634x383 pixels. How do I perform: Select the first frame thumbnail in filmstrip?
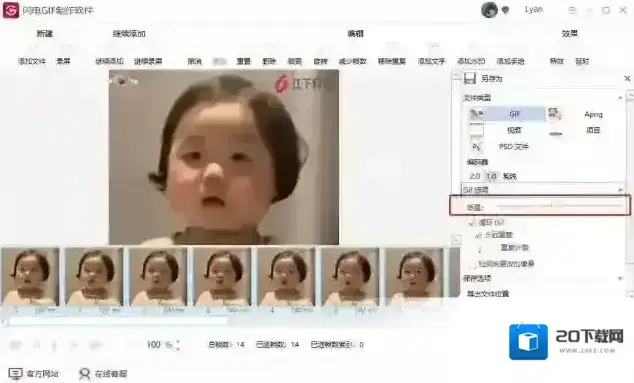30,277
